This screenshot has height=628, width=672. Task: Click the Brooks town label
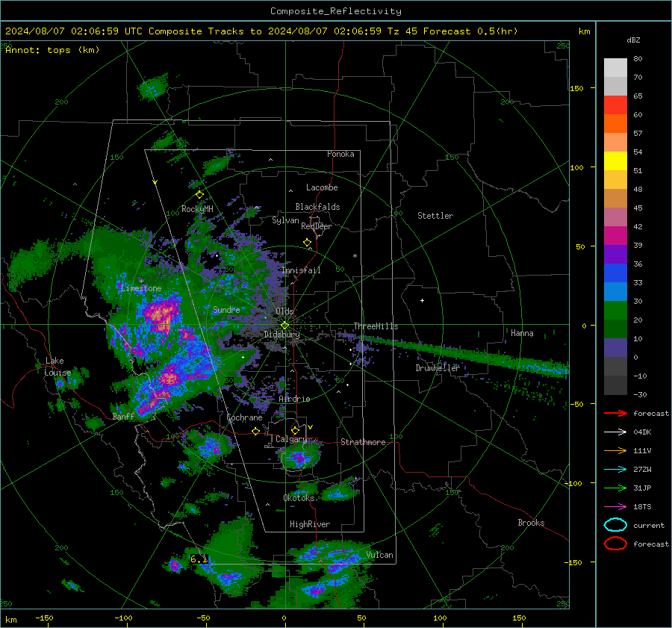[531, 523]
